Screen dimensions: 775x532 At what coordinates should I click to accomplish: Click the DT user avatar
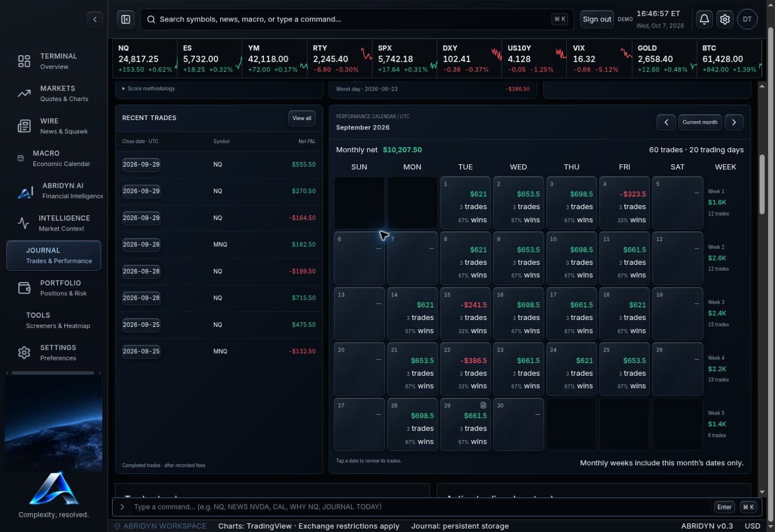(x=747, y=19)
